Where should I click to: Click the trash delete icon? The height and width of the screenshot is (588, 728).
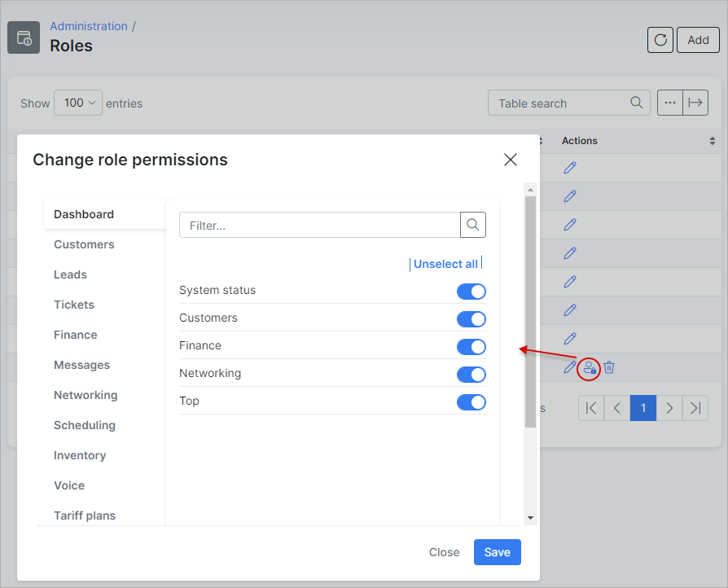coord(609,367)
